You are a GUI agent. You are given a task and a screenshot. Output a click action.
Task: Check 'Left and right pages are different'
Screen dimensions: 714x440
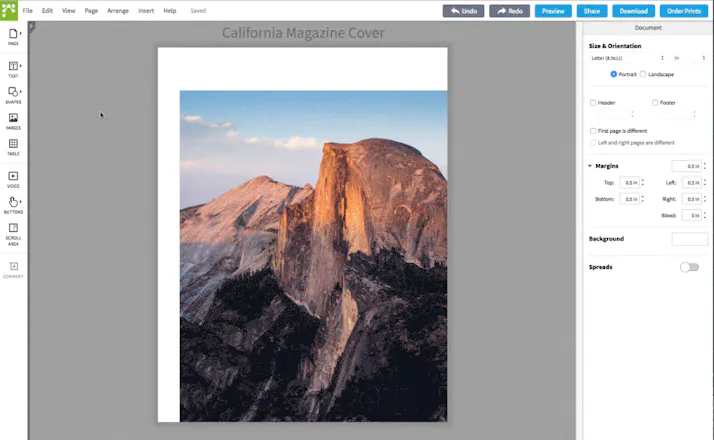(x=593, y=143)
